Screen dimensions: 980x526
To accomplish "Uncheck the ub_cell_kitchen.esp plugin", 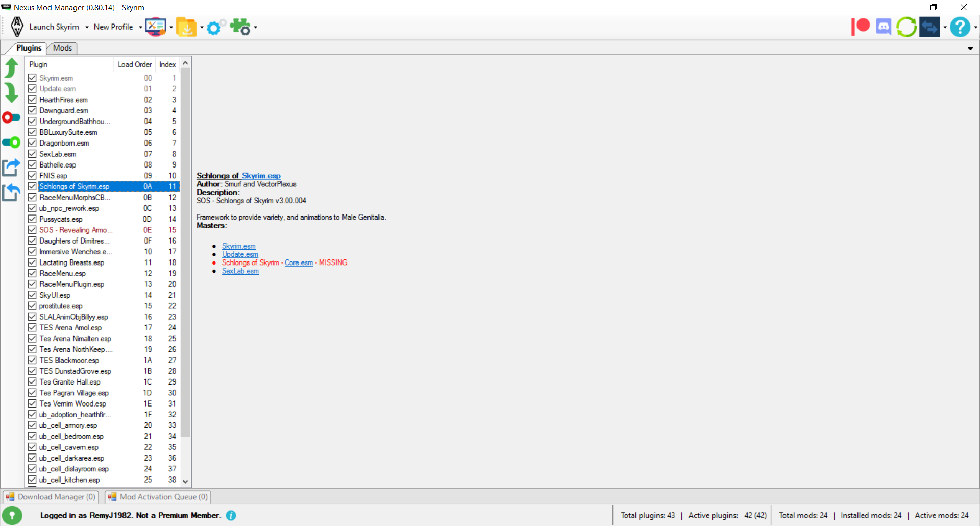I will click(x=32, y=480).
